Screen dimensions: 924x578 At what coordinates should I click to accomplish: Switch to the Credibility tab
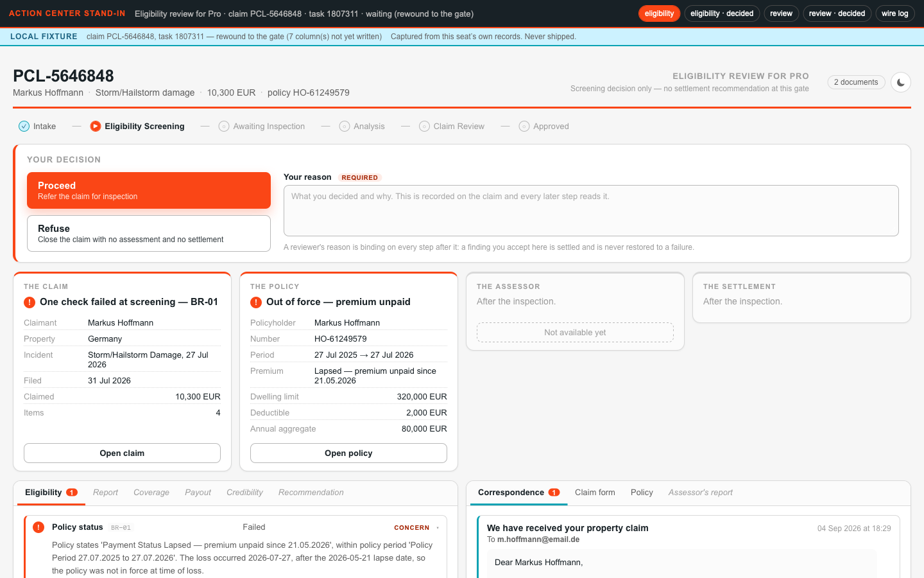tap(244, 493)
